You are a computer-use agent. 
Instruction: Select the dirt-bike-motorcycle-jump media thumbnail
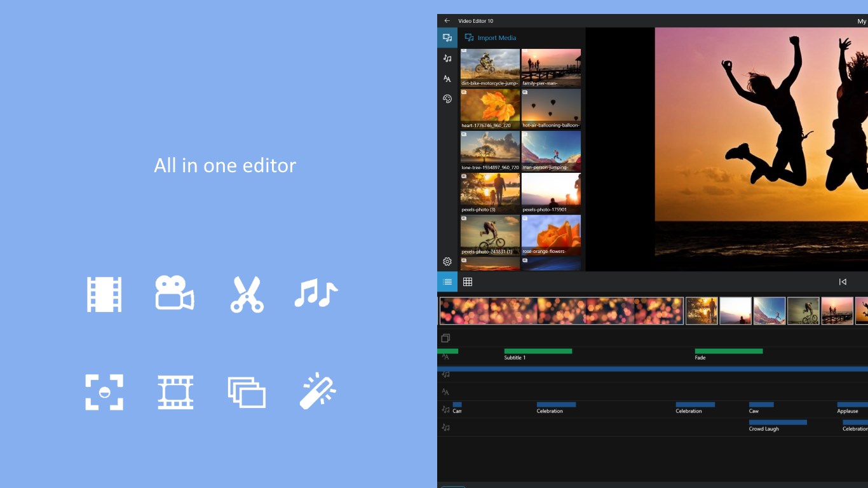(x=490, y=68)
